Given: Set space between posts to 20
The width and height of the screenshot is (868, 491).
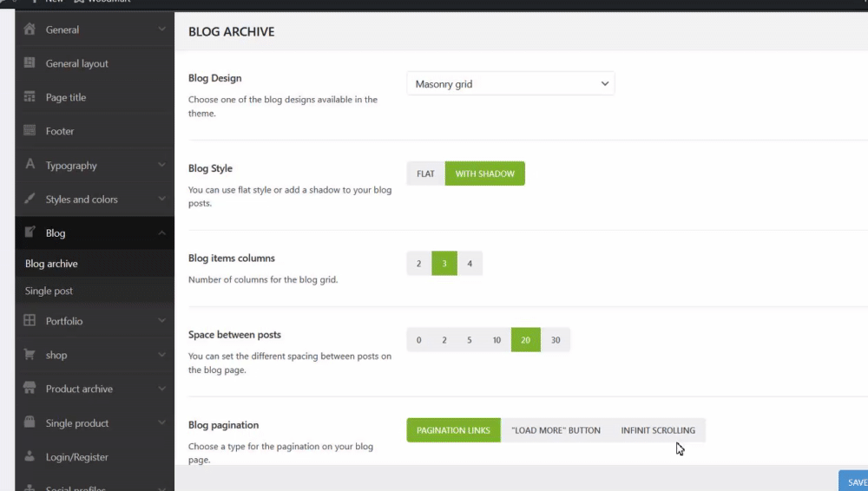Looking at the screenshot, I should 526,340.
